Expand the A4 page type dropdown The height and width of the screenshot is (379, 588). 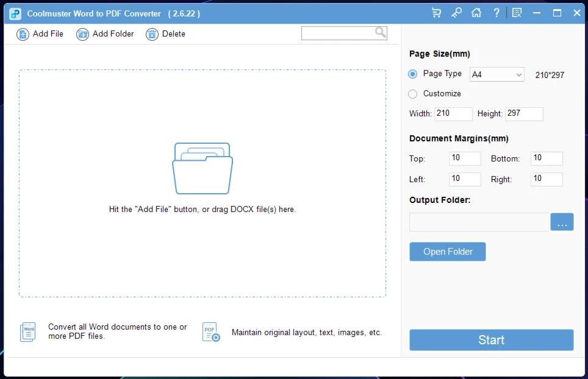[497, 74]
